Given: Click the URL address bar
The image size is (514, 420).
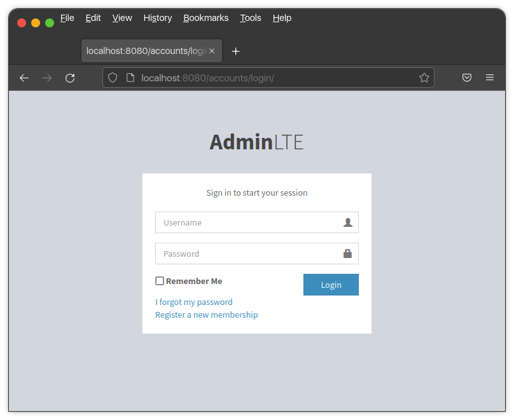Looking at the screenshot, I should pyautogui.click(x=268, y=78).
